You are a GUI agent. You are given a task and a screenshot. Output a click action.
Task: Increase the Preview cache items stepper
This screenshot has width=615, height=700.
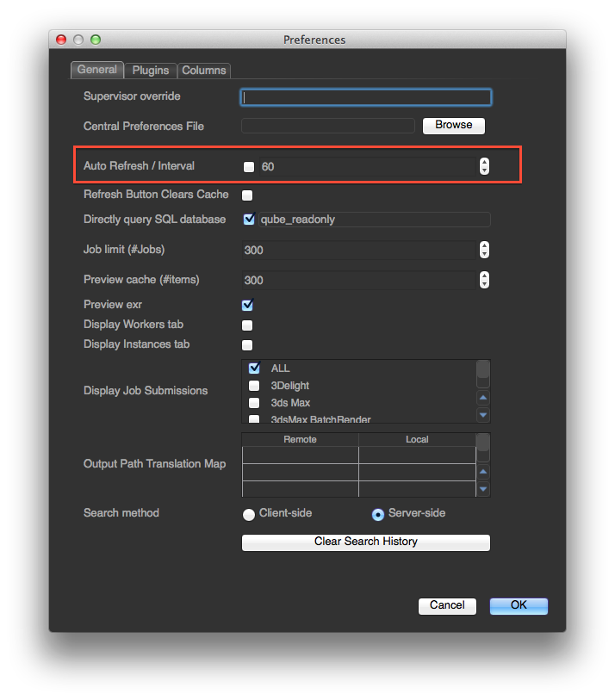click(x=484, y=276)
